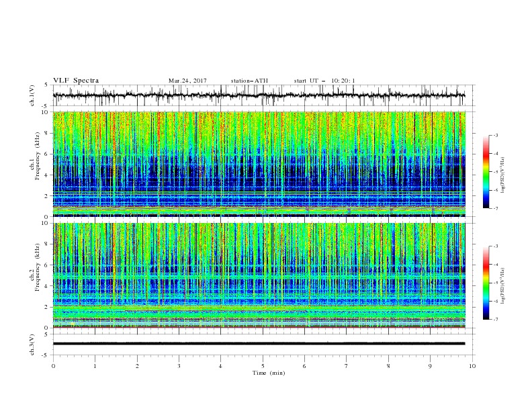Click the upper log(PSD)(V²/Hz) colorbar label
Screen dimensions: 532x411
point(503,175)
